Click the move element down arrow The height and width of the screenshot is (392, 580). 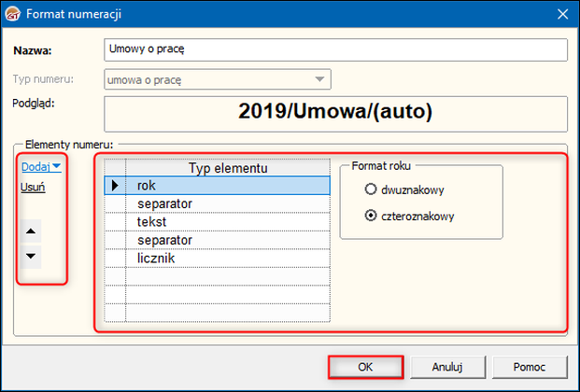32,256
